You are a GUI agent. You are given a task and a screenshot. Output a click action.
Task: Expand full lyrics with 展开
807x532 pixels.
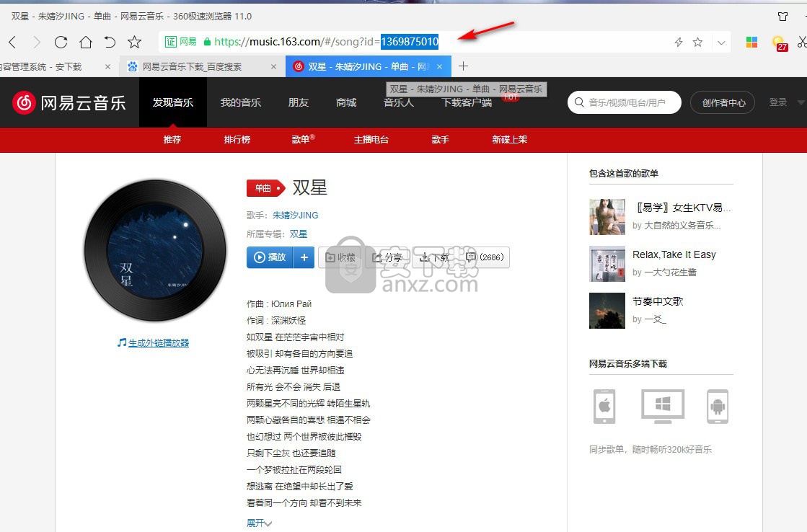259,523
